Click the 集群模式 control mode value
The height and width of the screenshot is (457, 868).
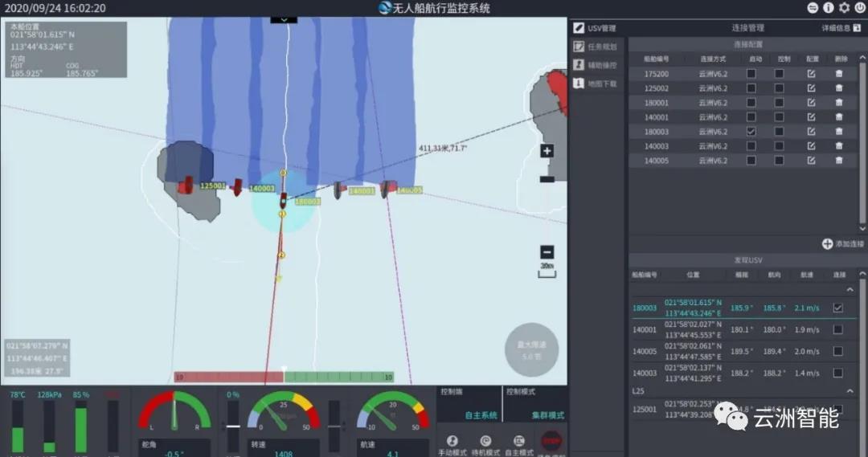click(548, 415)
